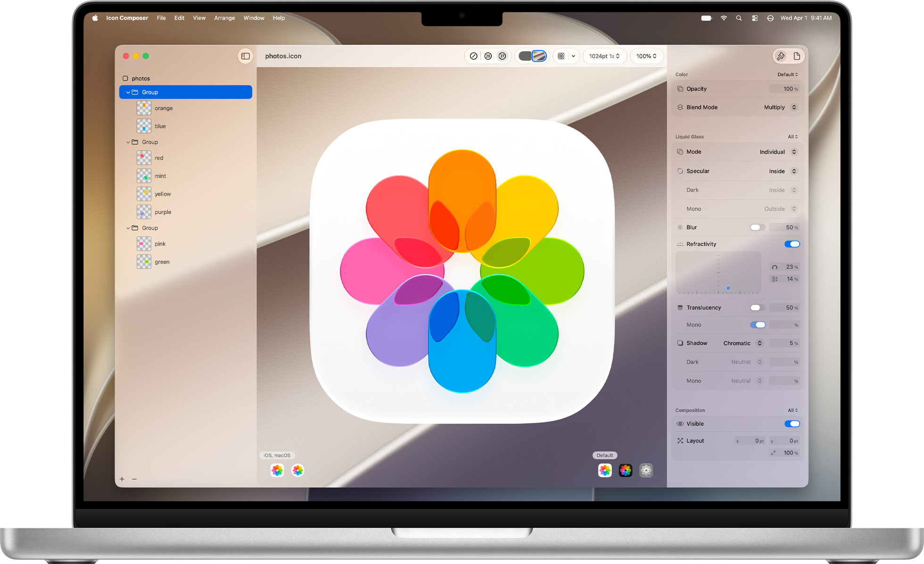Open the Edit menu

point(179,18)
